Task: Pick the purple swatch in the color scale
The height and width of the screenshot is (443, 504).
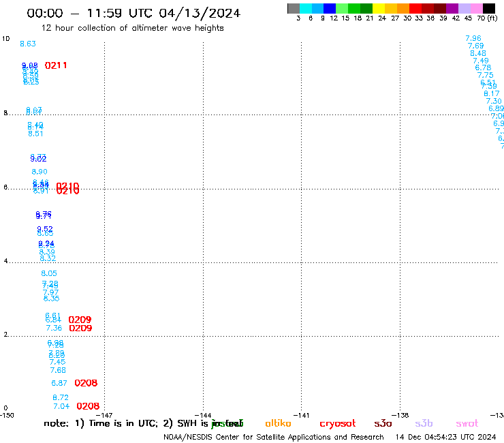Action: 452,8
